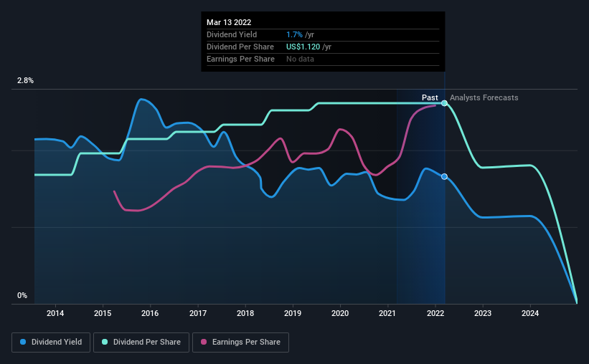Click the 2020 x-axis label
Image resolution: width=589 pixels, height=364 pixels.
pyautogui.click(x=340, y=313)
